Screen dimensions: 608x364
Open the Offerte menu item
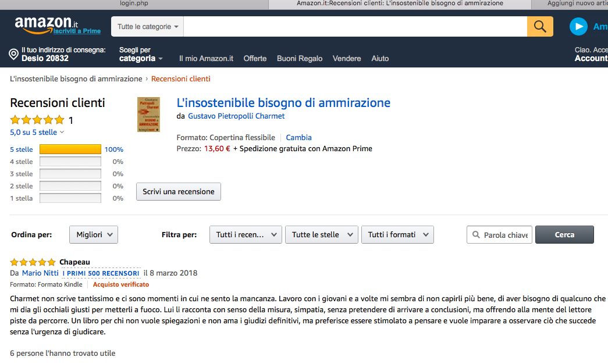(x=255, y=59)
